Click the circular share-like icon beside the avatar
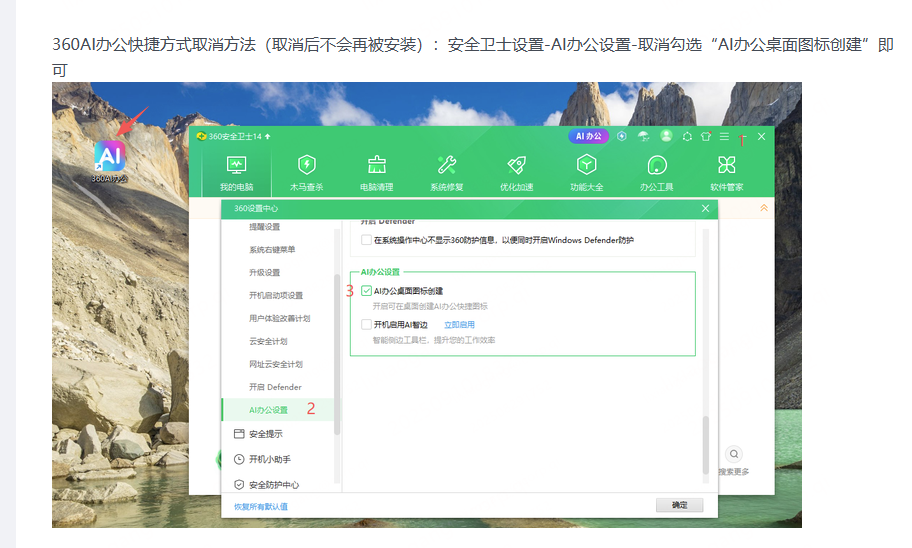912x548 pixels. (687, 137)
